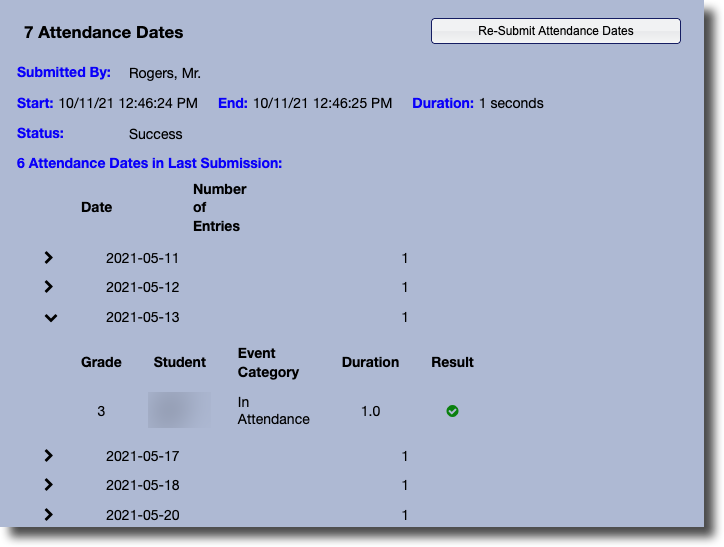Click the Event Category column header
Viewport: 724px width, 547px height.
tap(268, 363)
